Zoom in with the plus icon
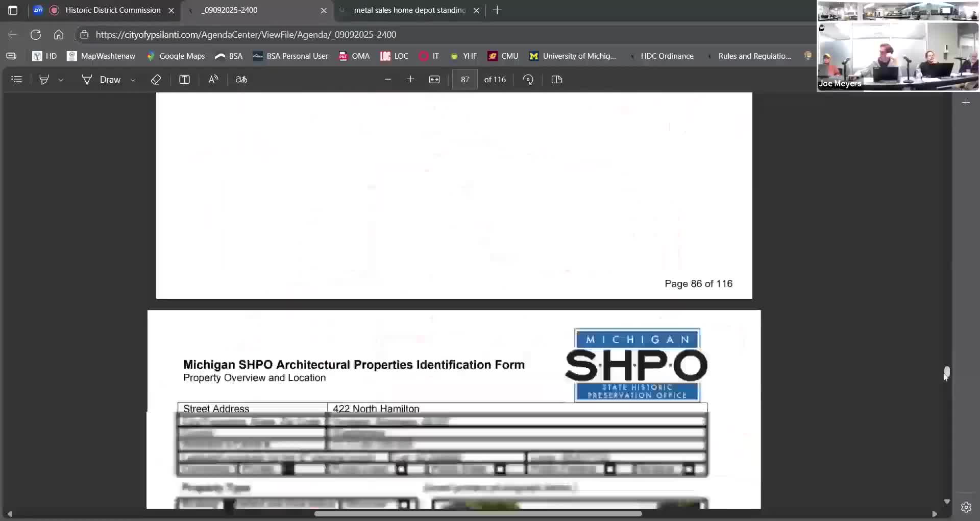The width and height of the screenshot is (980, 521). pos(410,80)
